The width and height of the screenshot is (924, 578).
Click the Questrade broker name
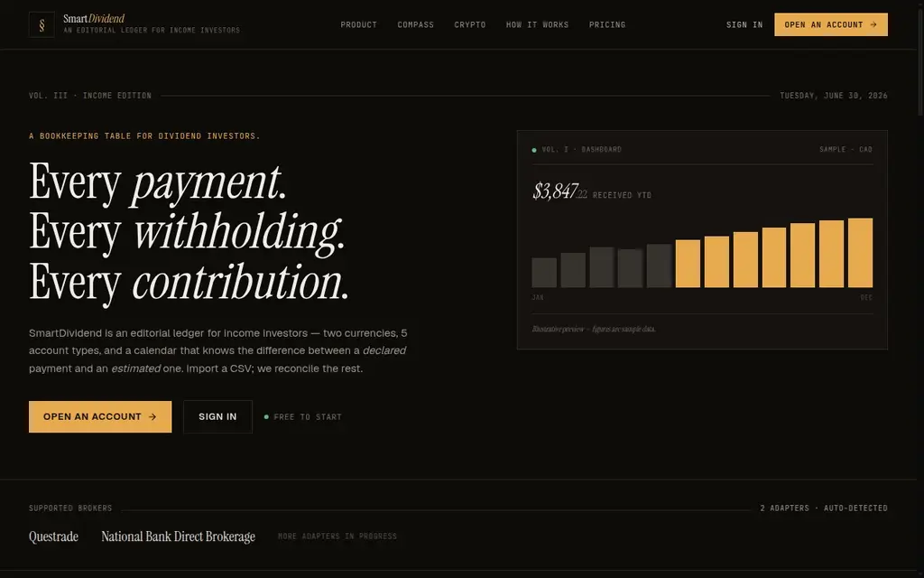(x=53, y=536)
